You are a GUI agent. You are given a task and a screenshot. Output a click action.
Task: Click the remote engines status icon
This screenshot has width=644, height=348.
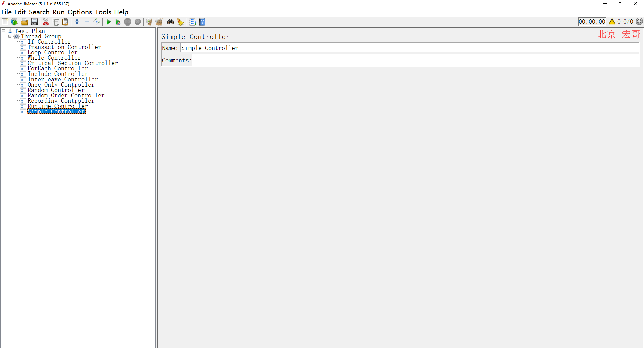pos(639,22)
